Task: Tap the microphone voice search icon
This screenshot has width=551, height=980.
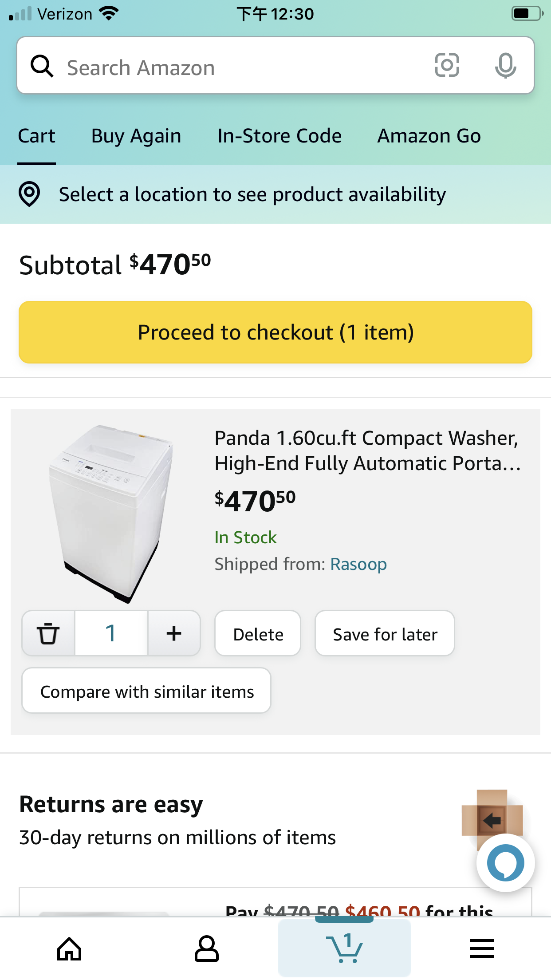Action: (505, 66)
